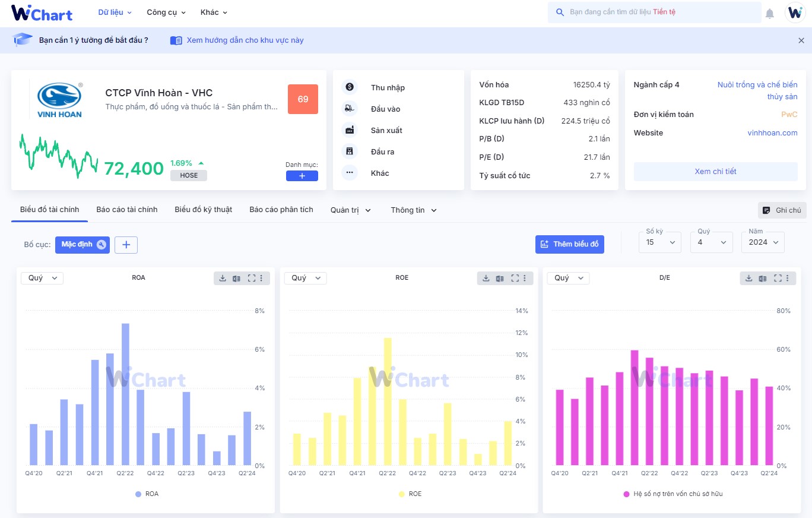Click the Thêm biểu đồ button
This screenshot has width=812, height=518.
(x=570, y=244)
